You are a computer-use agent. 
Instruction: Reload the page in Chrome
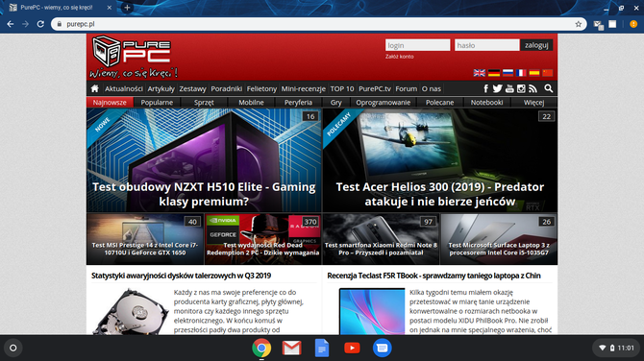pyautogui.click(x=40, y=24)
